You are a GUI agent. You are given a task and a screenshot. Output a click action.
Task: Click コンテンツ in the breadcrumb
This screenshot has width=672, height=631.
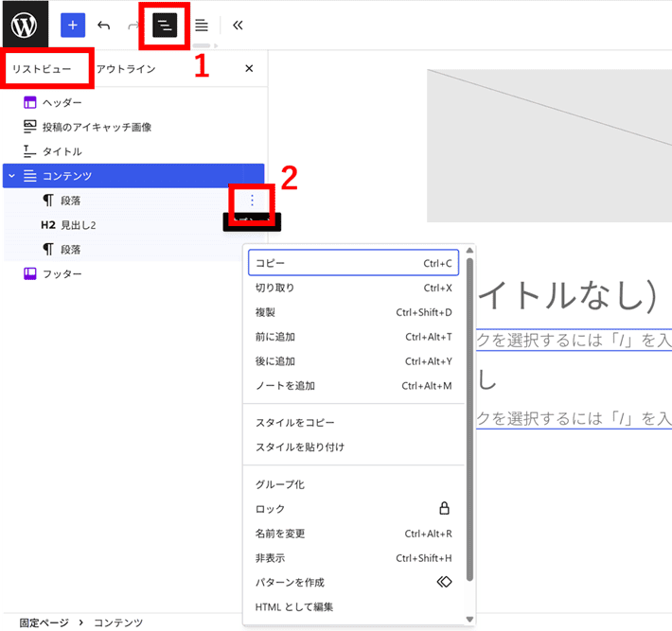click(x=118, y=622)
